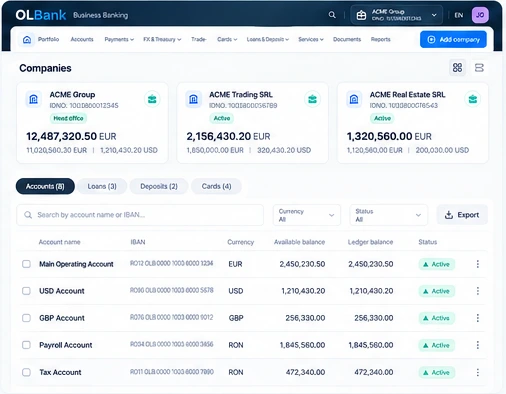The width and height of the screenshot is (506, 394).
Task: Switch to the Deposits (2) tab
Action: [159, 186]
